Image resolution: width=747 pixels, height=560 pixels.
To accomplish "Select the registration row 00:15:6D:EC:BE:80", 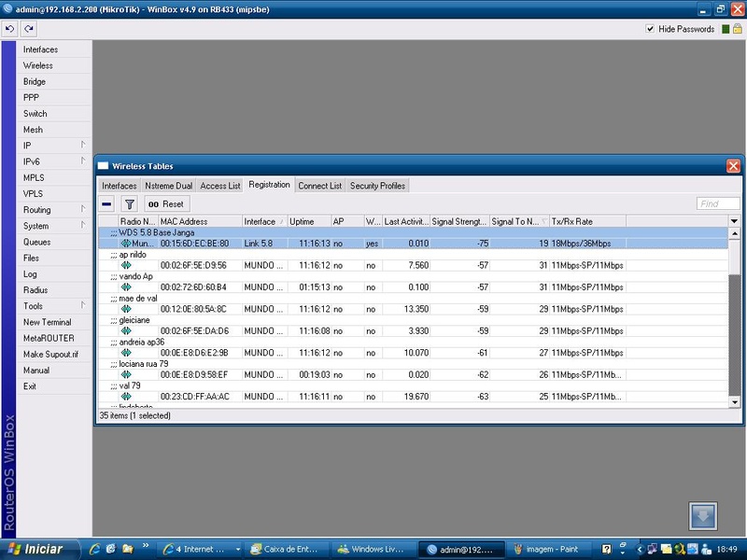I will (x=413, y=244).
